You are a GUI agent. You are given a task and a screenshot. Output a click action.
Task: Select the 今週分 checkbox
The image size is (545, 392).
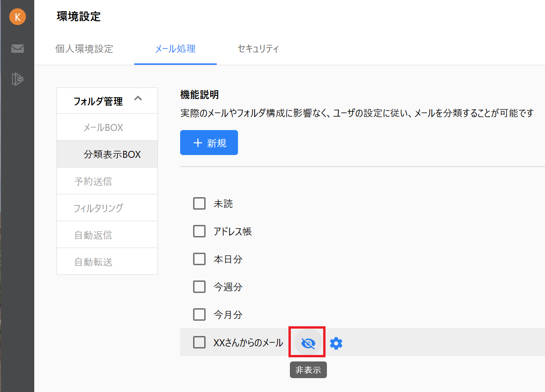click(x=199, y=286)
